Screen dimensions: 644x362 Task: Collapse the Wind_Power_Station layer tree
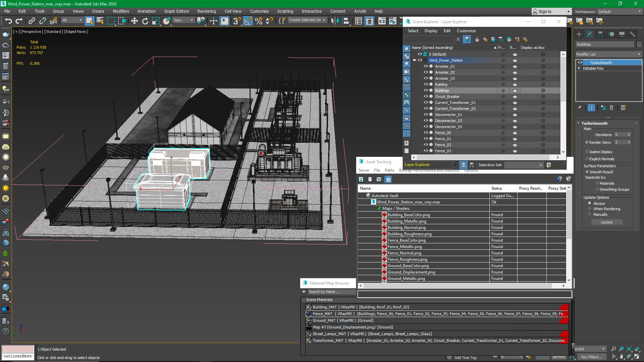tap(415, 60)
